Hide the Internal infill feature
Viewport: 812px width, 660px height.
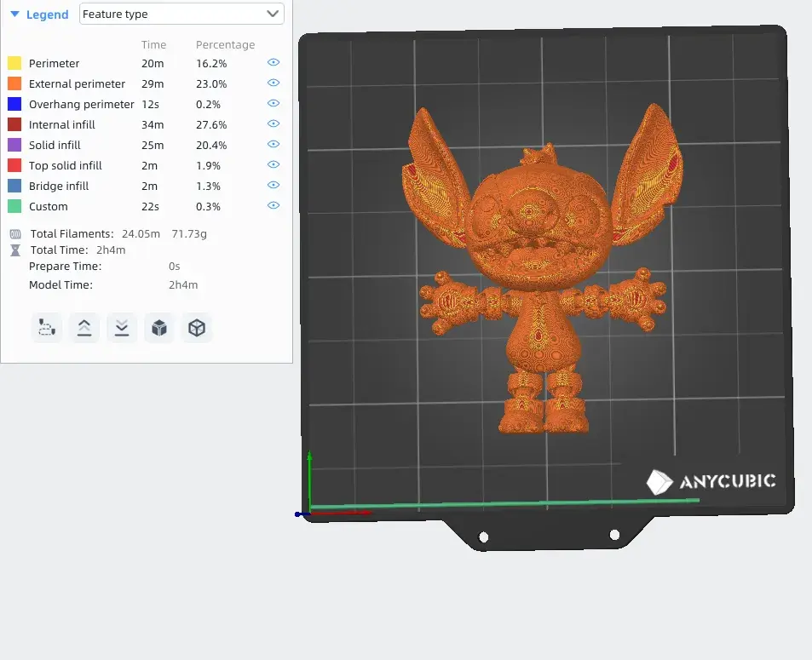click(x=274, y=124)
